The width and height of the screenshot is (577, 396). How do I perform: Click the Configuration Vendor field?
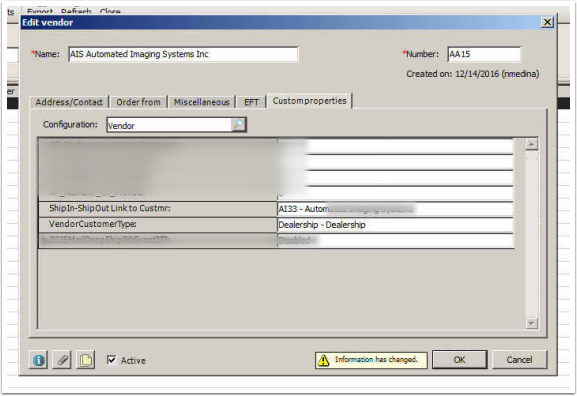(169, 125)
